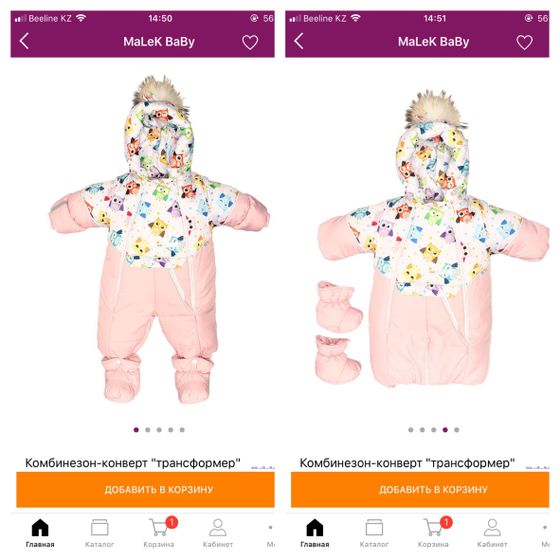Add to favorites with the left heart icon
This screenshot has width=560, height=560.
click(250, 42)
